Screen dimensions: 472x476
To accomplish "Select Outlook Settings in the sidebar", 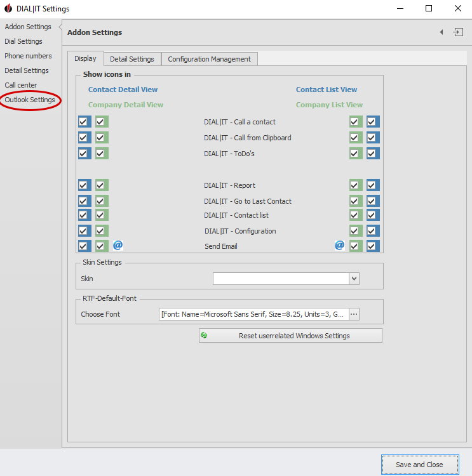I will [30, 100].
